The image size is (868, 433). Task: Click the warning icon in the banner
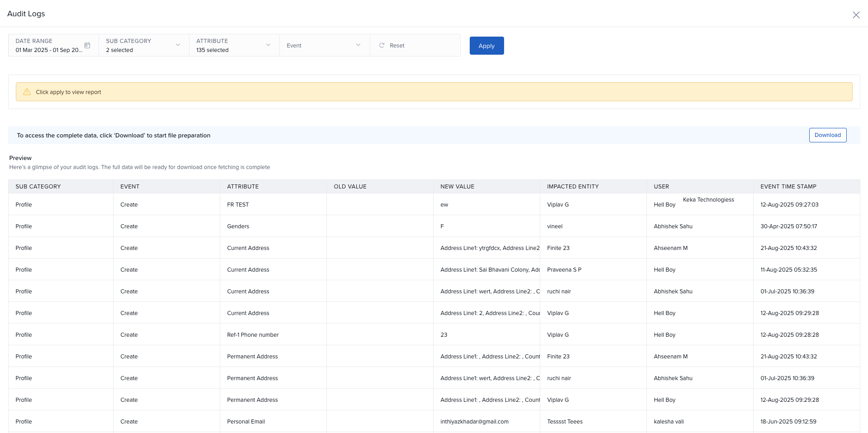tap(27, 92)
